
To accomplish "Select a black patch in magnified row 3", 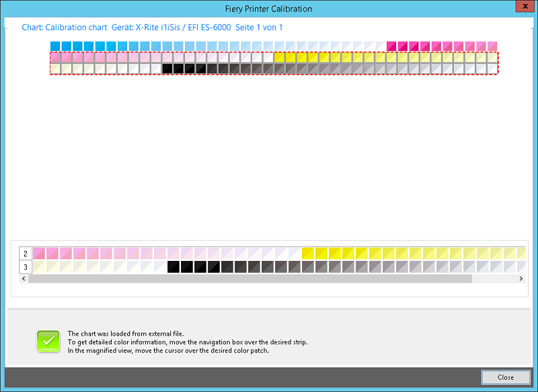I will (175, 266).
